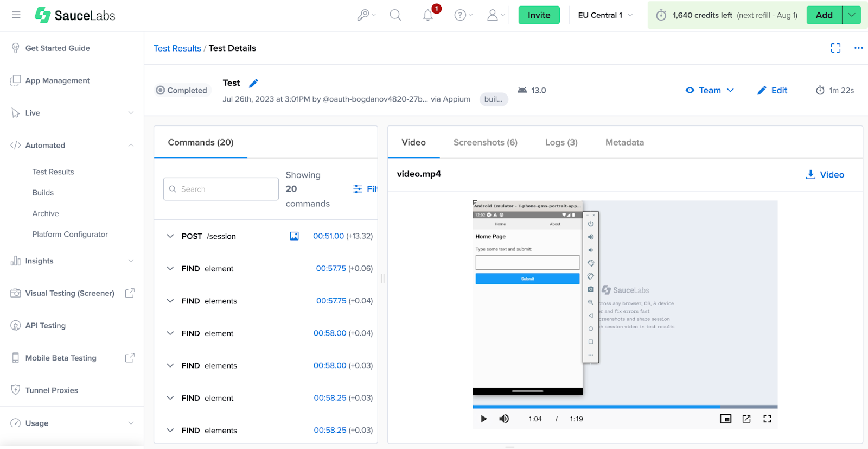Seek on the video progress bar
This screenshot has height=449, width=868.
(x=625, y=407)
